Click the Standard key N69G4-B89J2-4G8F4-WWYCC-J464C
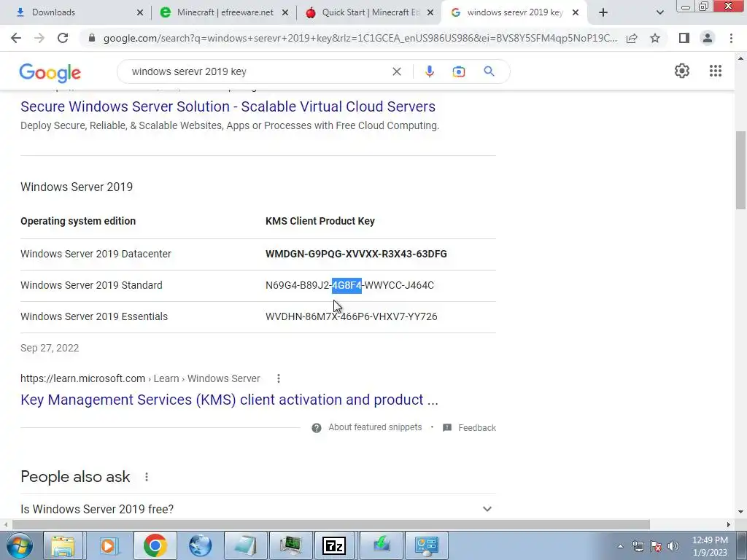Screen dimensions: 747x560 click(349, 285)
